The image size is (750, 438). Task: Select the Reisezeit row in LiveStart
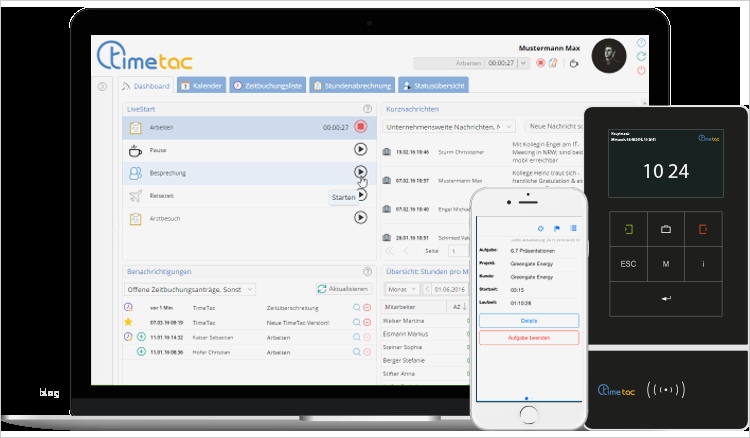point(249,196)
